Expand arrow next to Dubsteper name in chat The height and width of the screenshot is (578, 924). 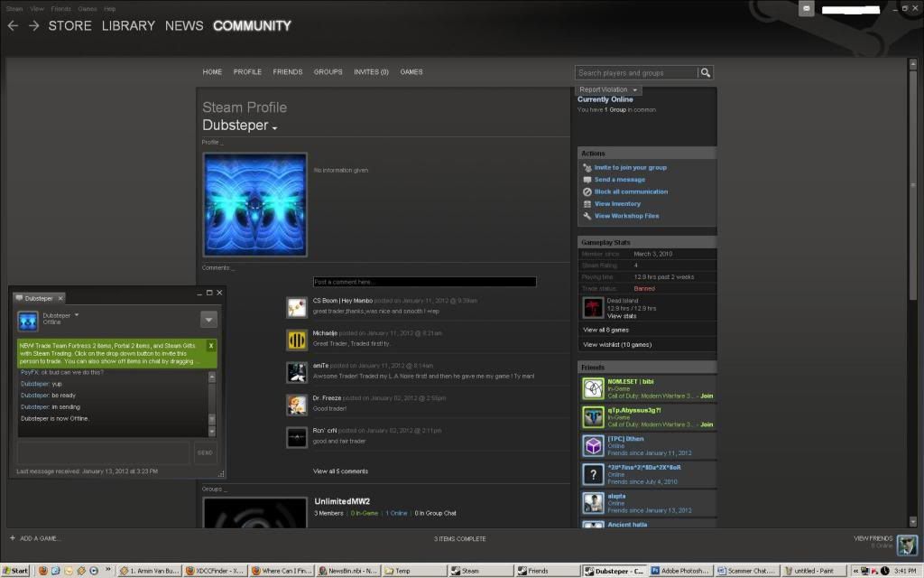coord(77,315)
